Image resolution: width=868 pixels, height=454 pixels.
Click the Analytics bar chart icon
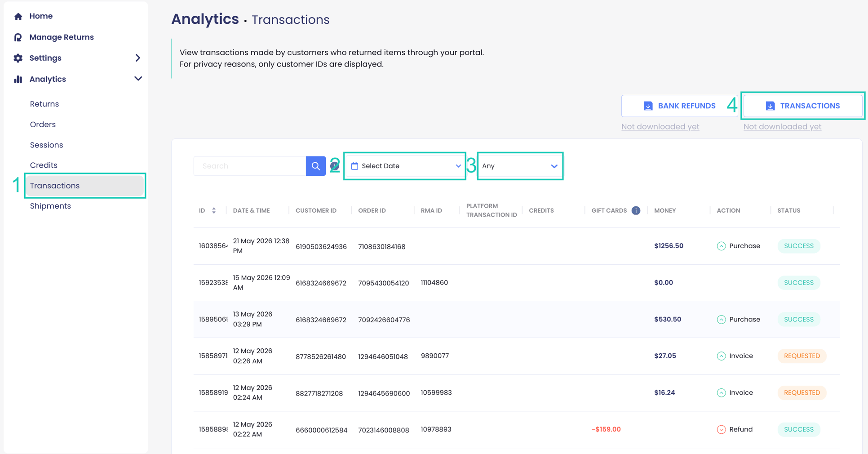[x=18, y=79]
